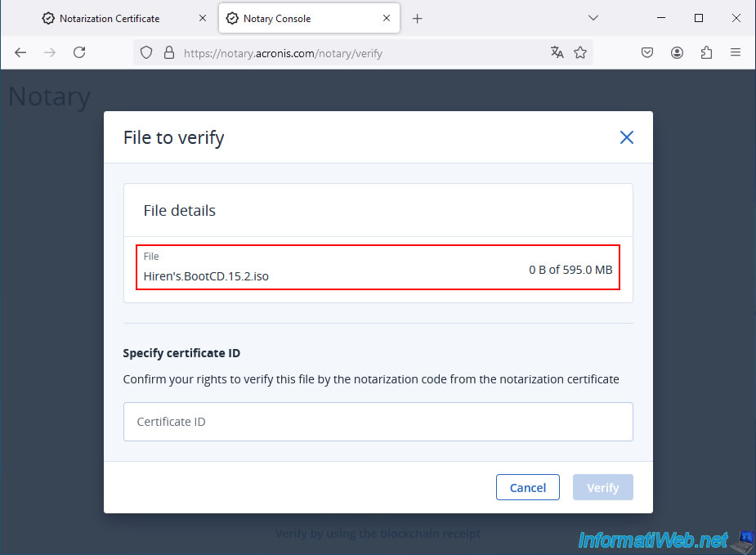Open the Firefox account menu
Image resolution: width=756 pixels, height=555 pixels.
pos(677,52)
